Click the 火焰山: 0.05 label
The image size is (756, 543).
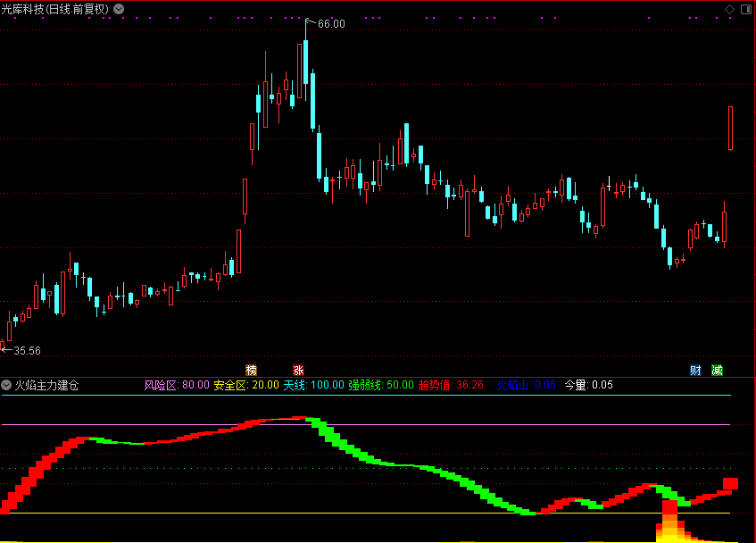[x=527, y=385]
